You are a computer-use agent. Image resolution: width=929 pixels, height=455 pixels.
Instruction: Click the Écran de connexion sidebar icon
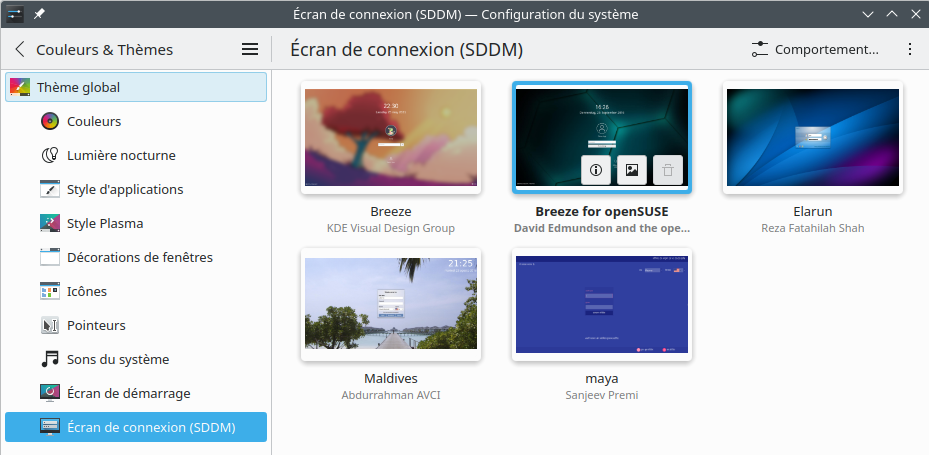50,427
